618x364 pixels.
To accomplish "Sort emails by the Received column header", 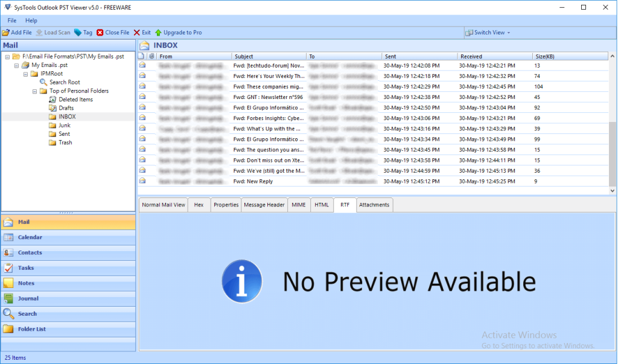I will click(495, 56).
